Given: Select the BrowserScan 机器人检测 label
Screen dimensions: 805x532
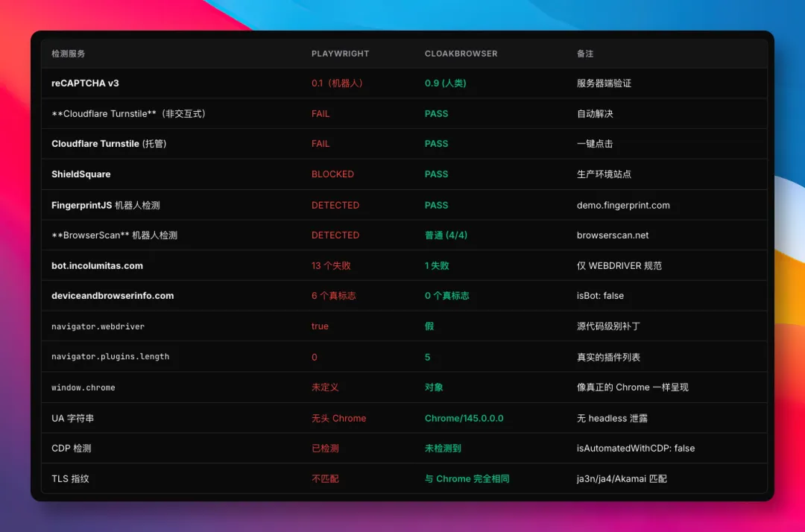Looking at the screenshot, I should [x=114, y=235].
